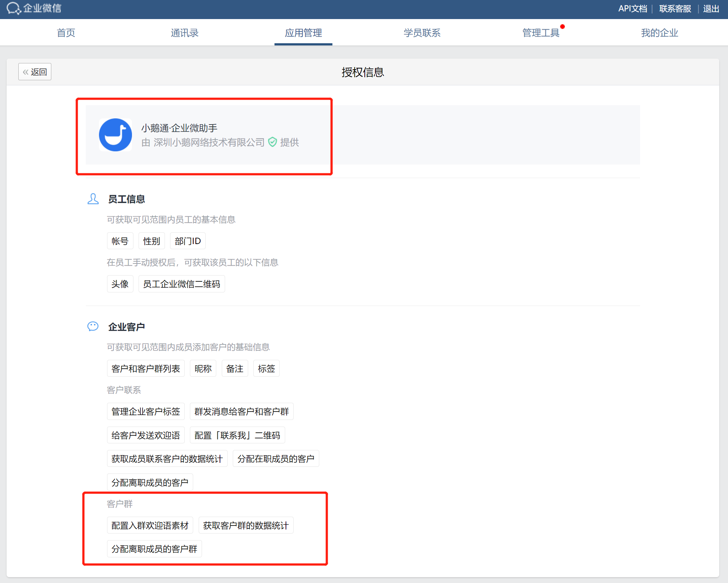
Task: Click the 员工企业微信二维码 tag
Action: pos(182,284)
